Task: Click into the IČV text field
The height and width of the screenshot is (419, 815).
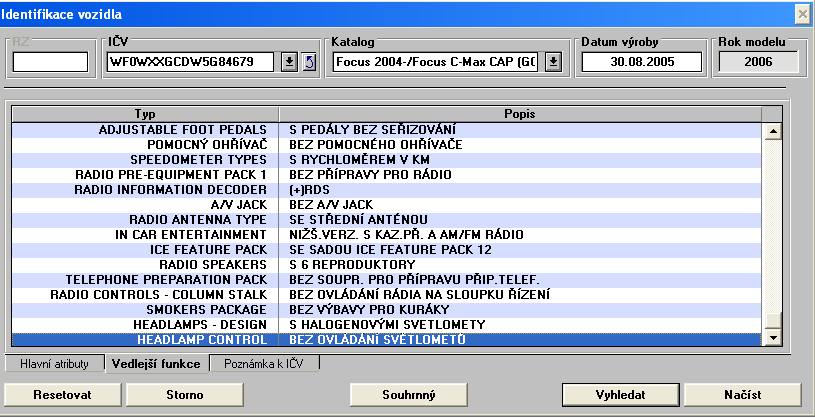Action: (192, 62)
